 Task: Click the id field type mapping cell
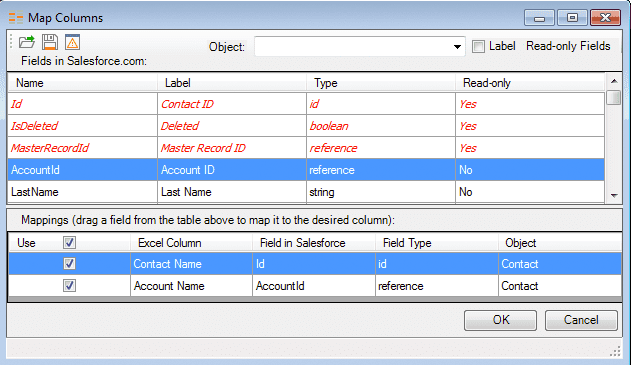pyautogui.click(x=437, y=264)
